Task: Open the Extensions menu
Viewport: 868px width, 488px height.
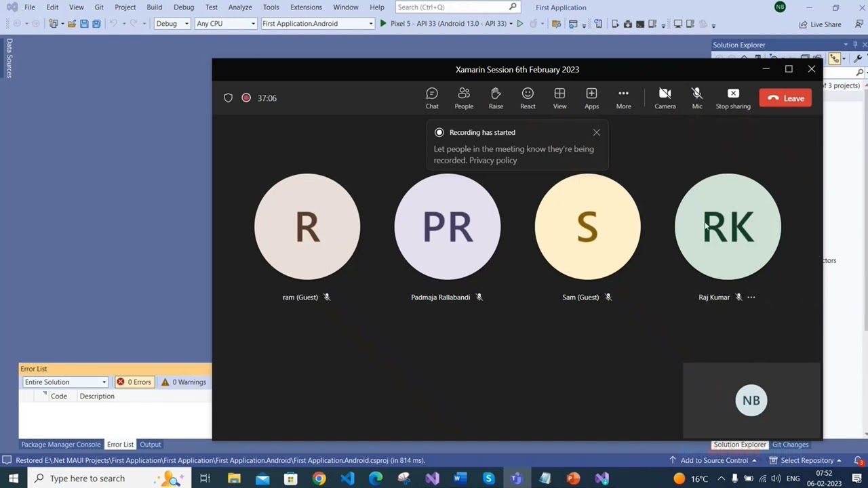Action: coord(306,7)
